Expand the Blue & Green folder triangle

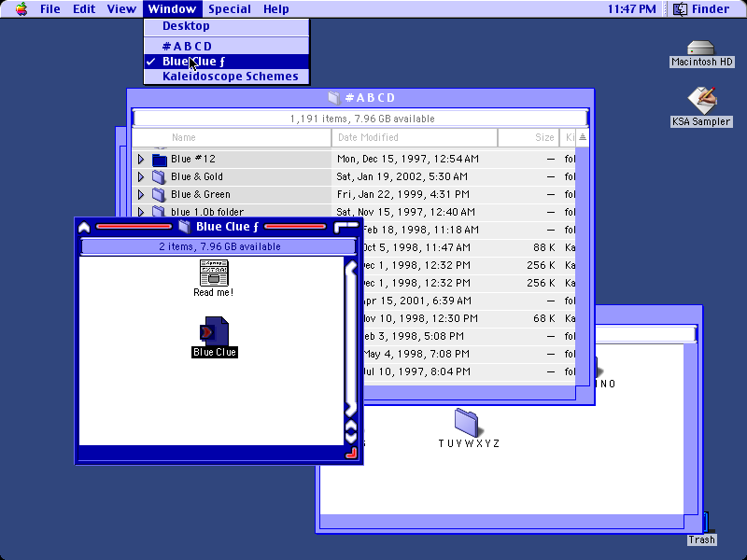point(141,194)
